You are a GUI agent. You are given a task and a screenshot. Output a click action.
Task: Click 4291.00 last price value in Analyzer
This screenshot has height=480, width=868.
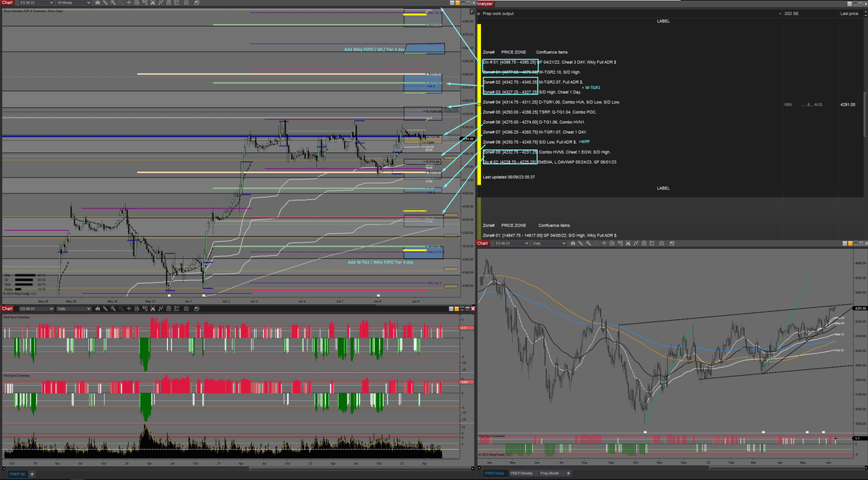click(x=848, y=104)
